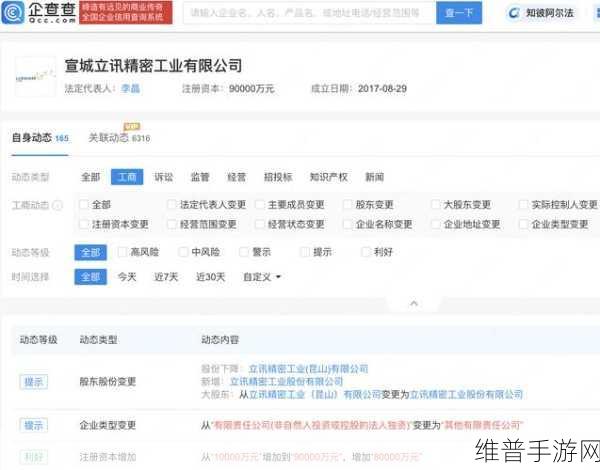Click the Qcc.com logo icon
This screenshot has height=470, width=600.
[x=13, y=13]
